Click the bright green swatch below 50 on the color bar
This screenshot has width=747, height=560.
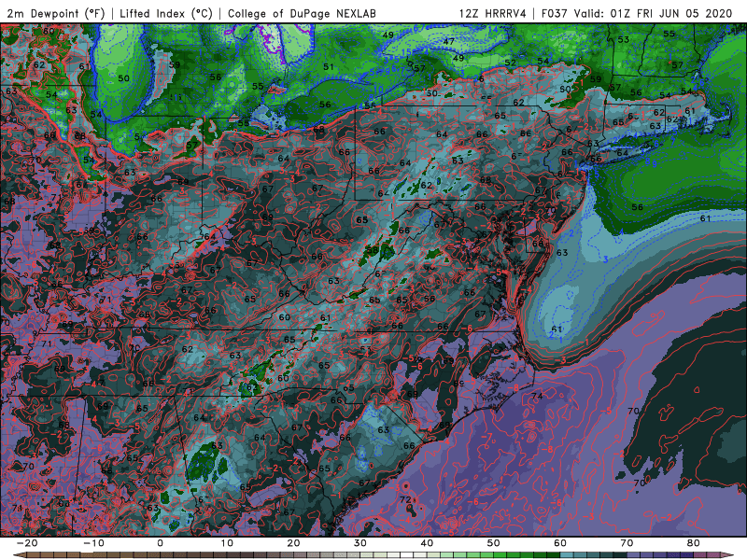point(500,555)
